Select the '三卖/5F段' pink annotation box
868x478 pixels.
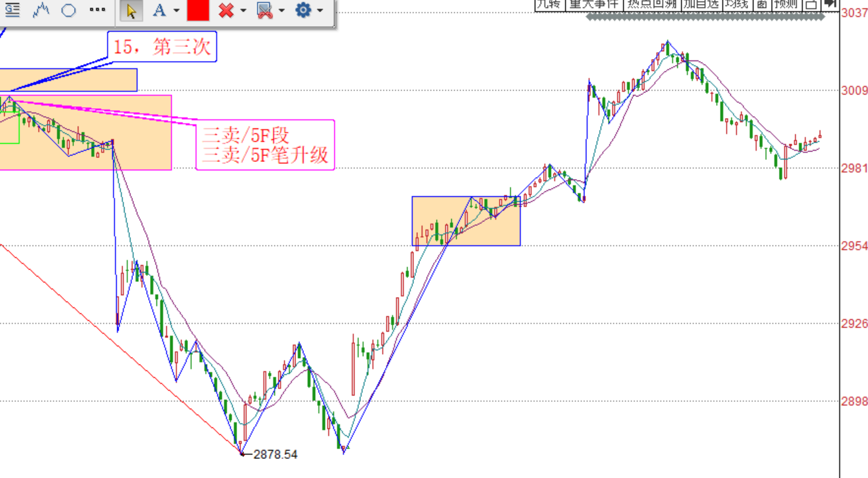(x=265, y=145)
